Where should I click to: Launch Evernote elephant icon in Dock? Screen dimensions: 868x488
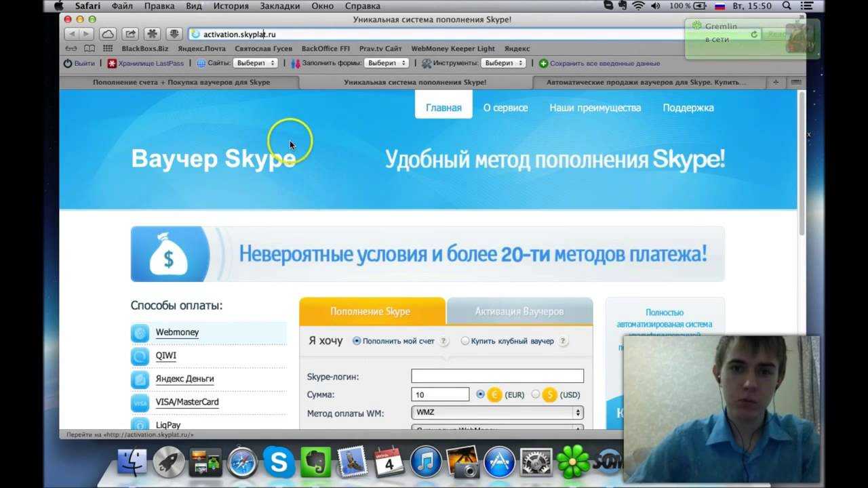315,463
